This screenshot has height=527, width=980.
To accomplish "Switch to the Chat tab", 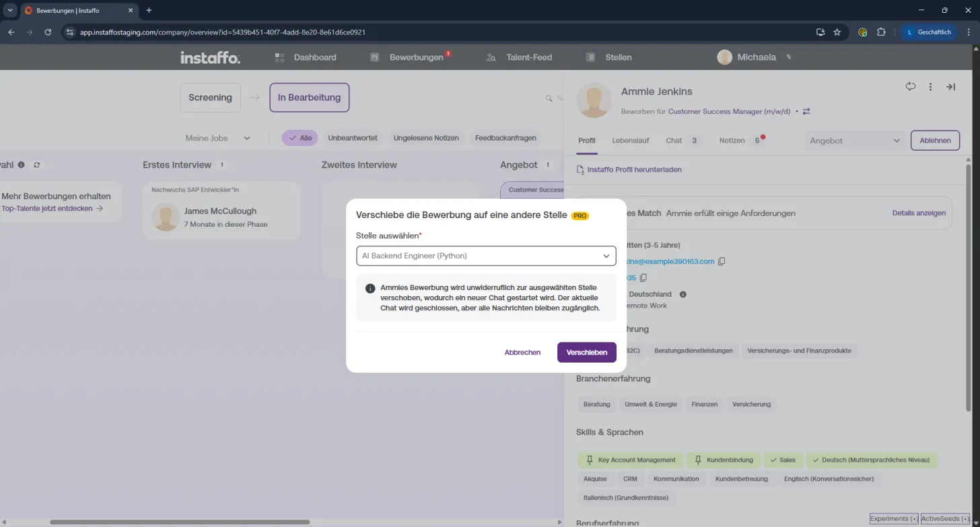I will click(x=682, y=141).
